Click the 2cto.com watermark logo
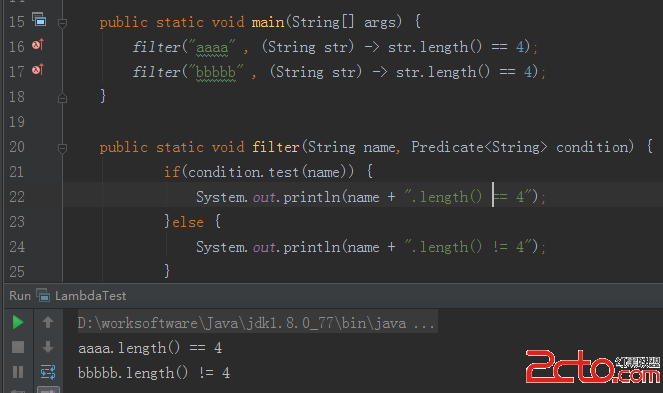This screenshot has width=663, height=393. pyautogui.click(x=592, y=366)
